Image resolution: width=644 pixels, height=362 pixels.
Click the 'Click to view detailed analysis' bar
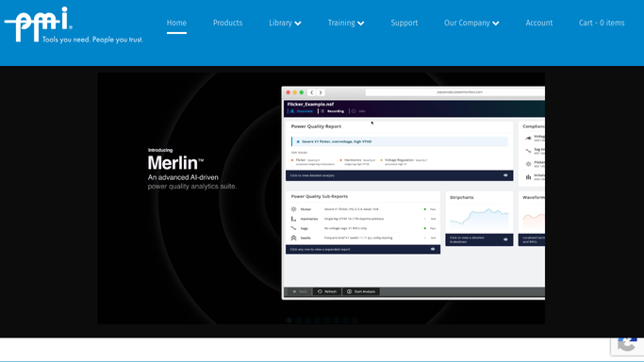pos(399,175)
